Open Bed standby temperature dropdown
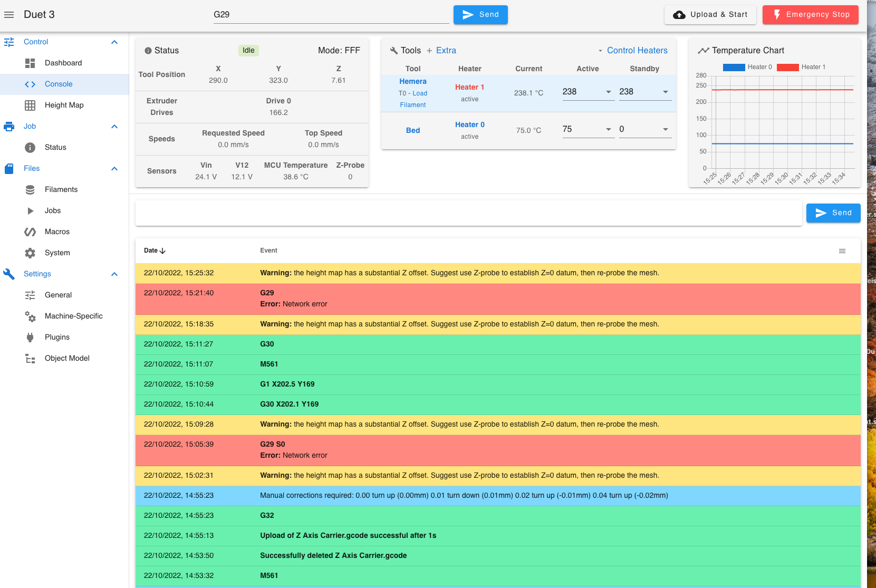Viewport: 876px width, 588px height. [666, 129]
